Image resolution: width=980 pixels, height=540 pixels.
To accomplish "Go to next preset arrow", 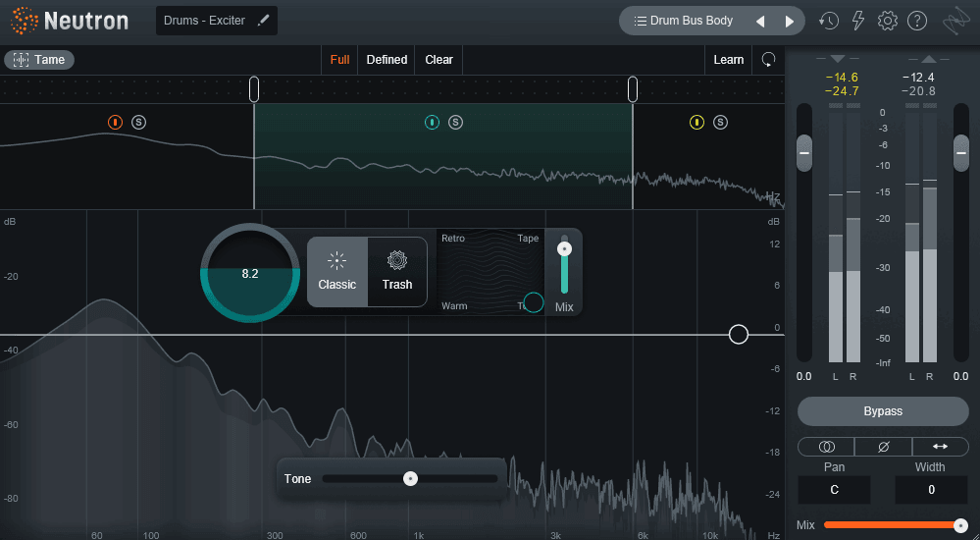I will click(x=790, y=22).
